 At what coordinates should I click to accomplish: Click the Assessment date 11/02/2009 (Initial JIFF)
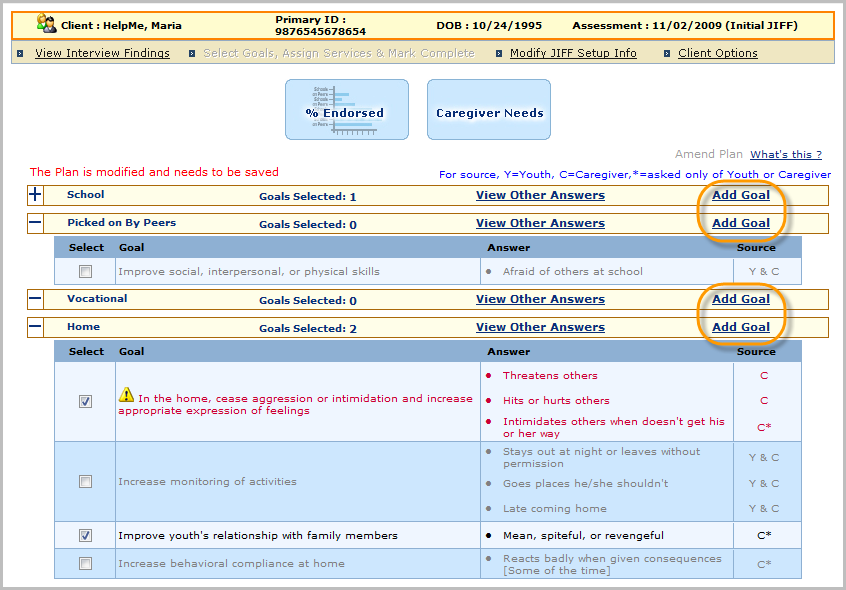(x=725, y=25)
